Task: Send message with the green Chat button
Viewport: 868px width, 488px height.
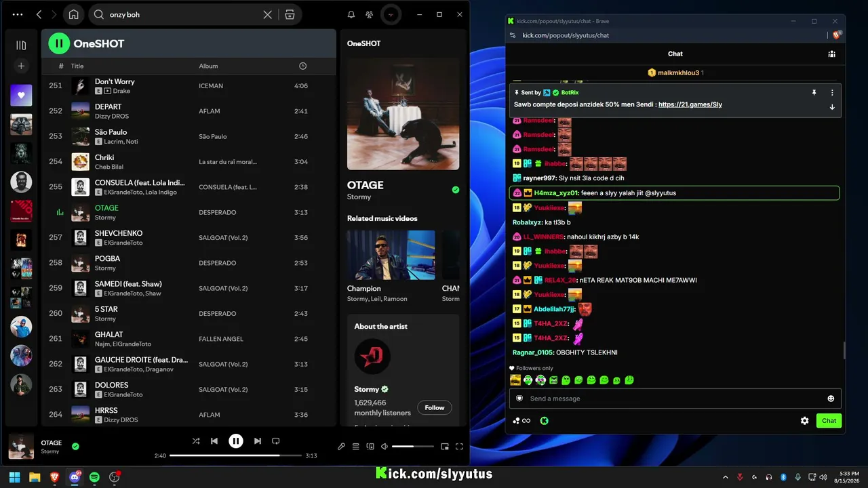Action: click(x=829, y=421)
